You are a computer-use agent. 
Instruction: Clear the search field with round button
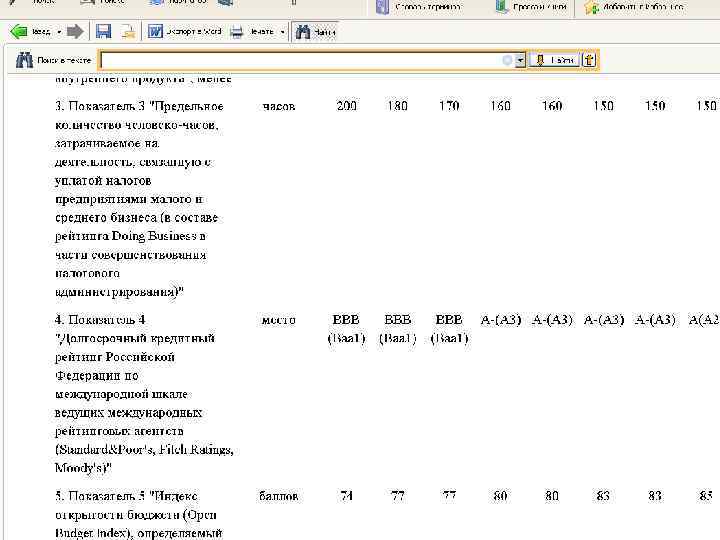coord(507,60)
